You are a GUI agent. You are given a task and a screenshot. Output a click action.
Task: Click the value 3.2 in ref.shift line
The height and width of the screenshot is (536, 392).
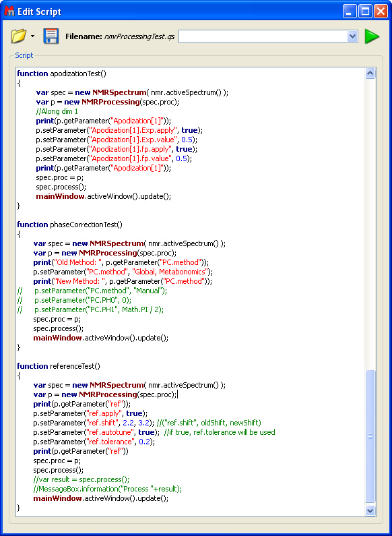click(144, 423)
